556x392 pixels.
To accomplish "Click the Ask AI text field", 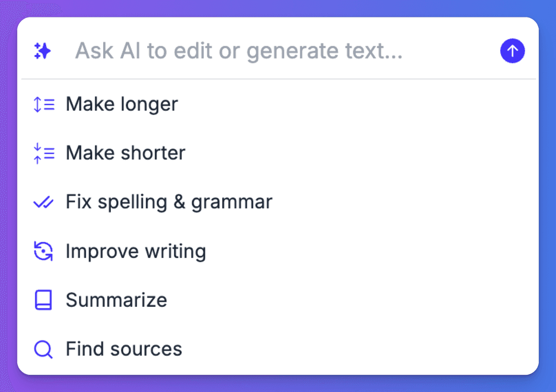I will 239,50.
